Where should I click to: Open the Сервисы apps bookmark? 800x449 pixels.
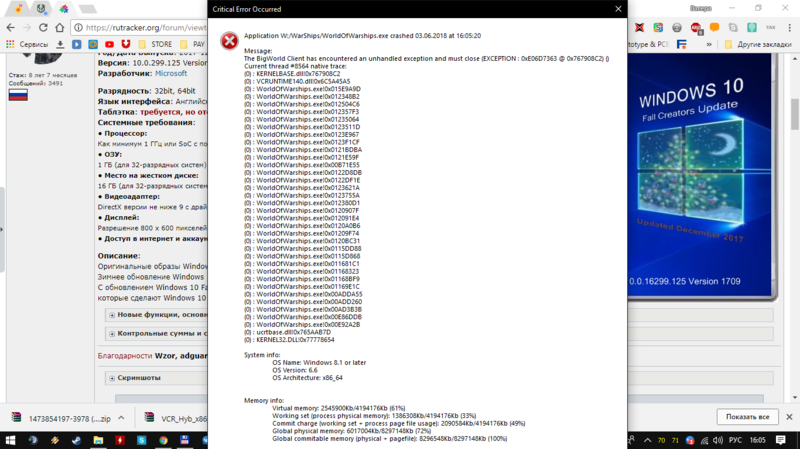pos(27,44)
